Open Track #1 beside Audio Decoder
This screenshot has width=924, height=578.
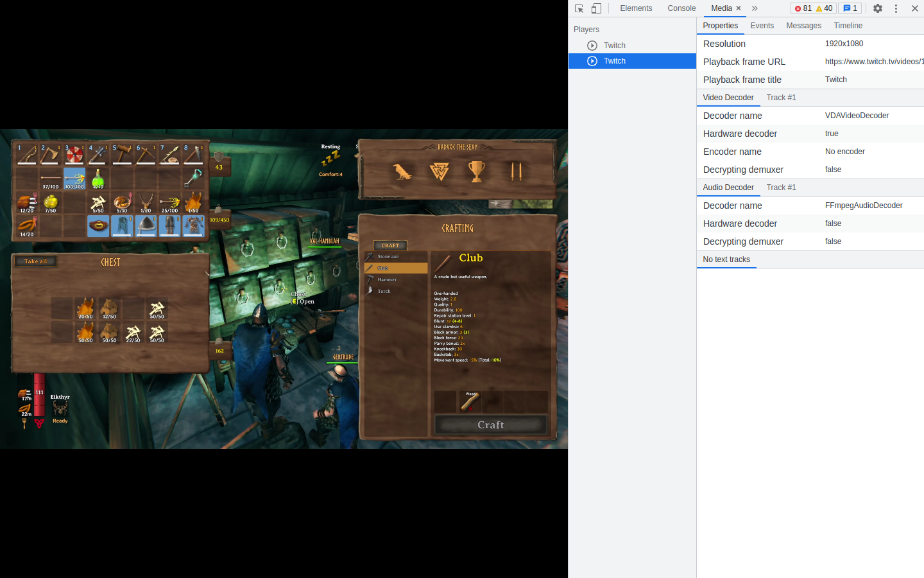781,188
